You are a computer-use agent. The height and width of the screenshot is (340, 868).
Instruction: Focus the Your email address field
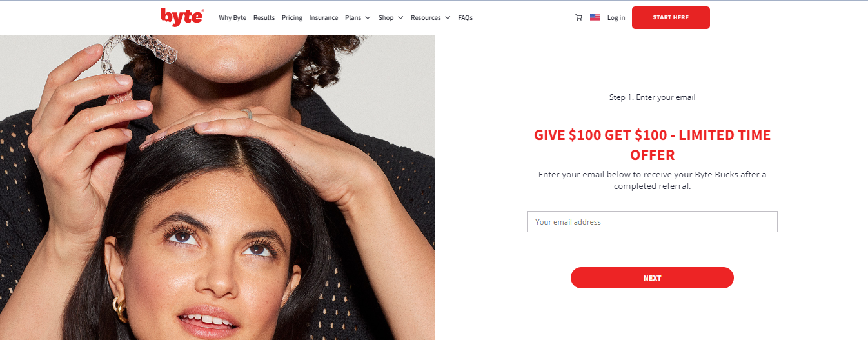(652, 221)
